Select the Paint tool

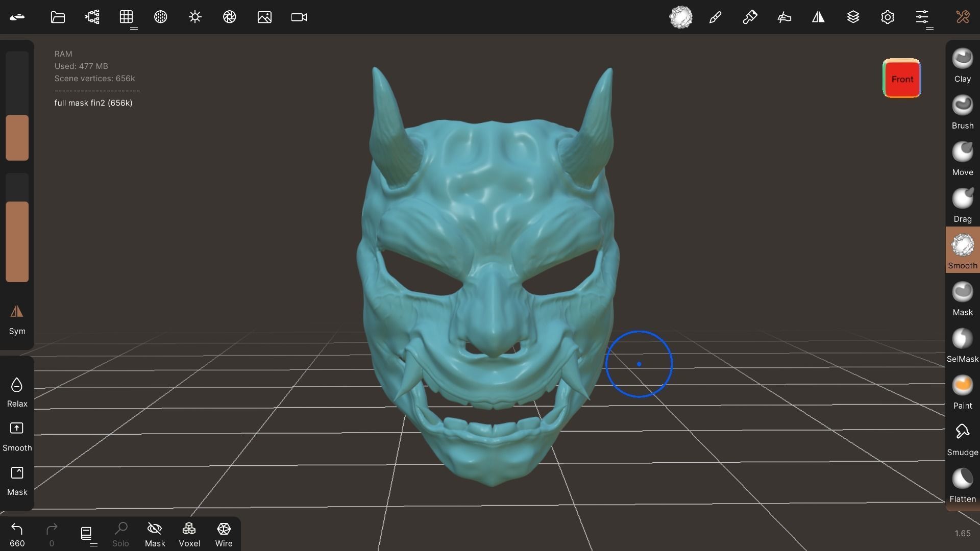[x=963, y=392]
